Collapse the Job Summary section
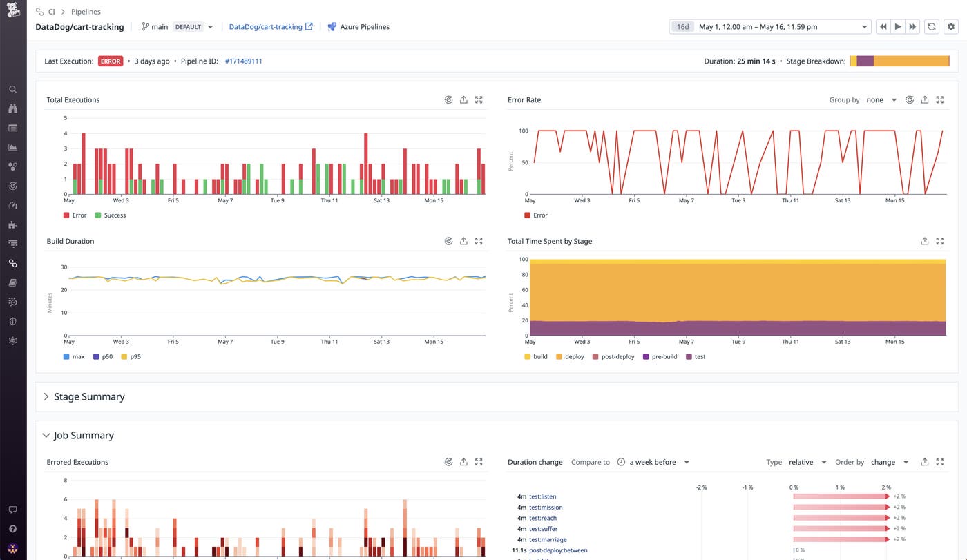 tap(46, 435)
